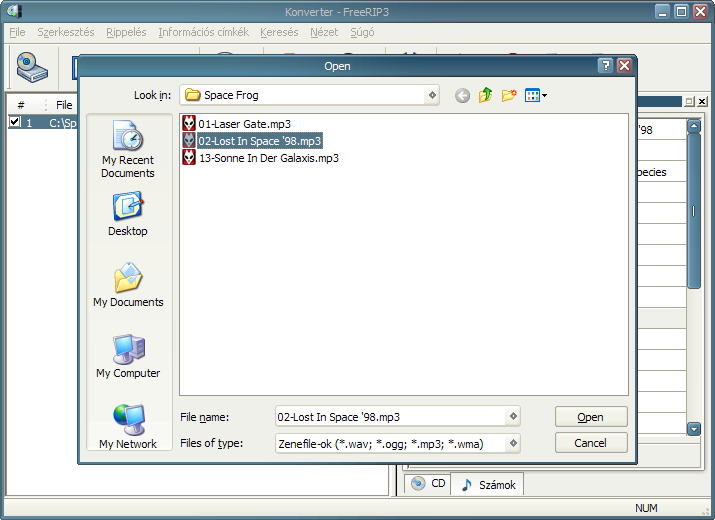Image resolution: width=715 pixels, height=520 pixels.
Task: Open the File menu in FreeRIP3
Action: click(x=17, y=32)
